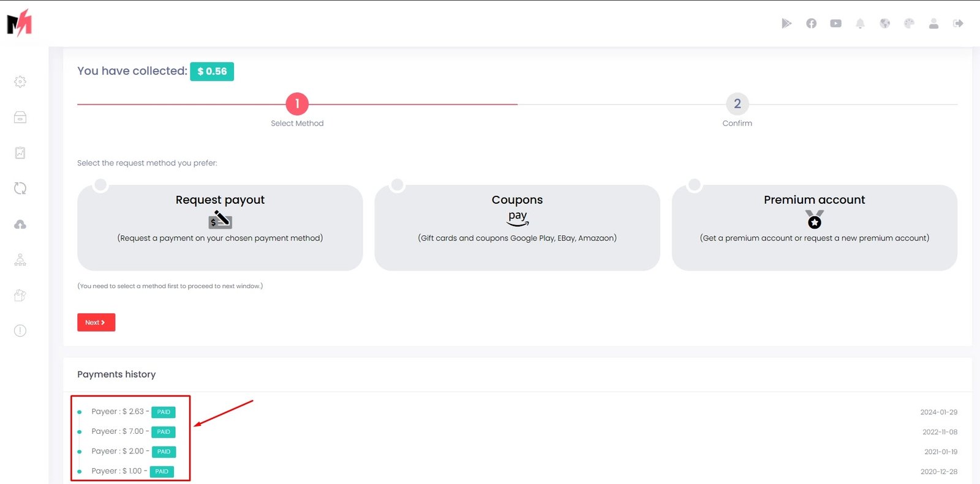The height and width of the screenshot is (484, 980).
Task: Click the archive box sidebar icon
Action: click(20, 117)
